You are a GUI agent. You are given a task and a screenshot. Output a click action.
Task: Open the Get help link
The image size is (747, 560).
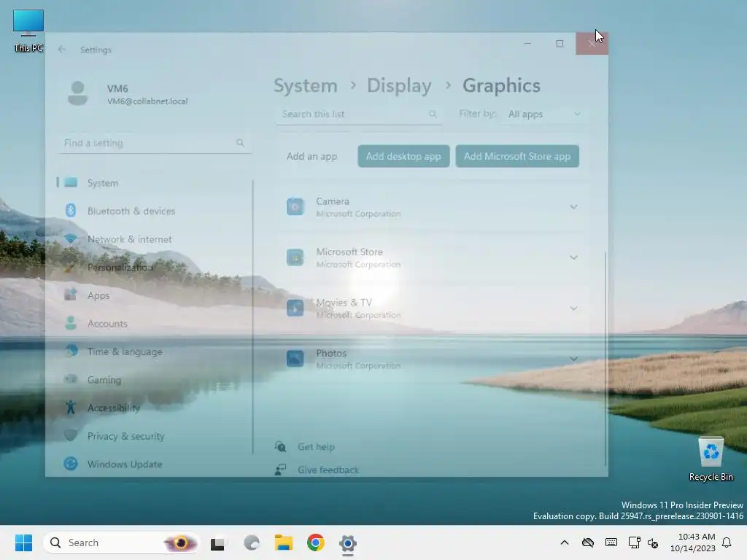pyautogui.click(x=317, y=447)
